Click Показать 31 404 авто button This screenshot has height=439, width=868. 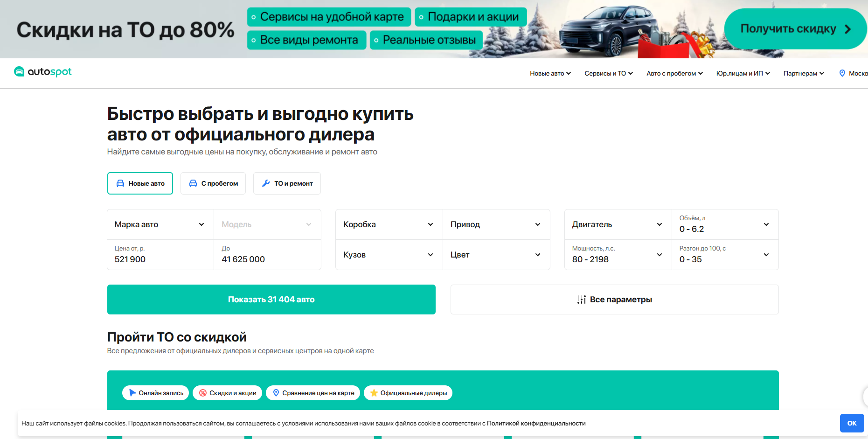271,300
